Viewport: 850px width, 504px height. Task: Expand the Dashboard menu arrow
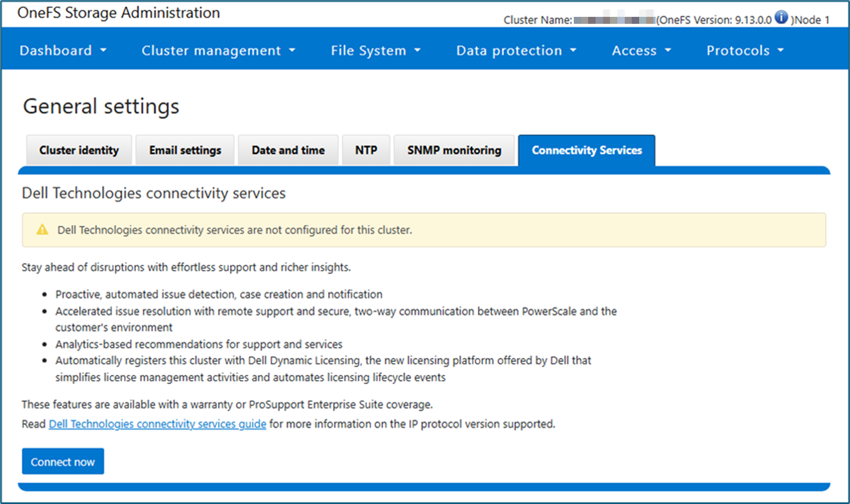pyautogui.click(x=103, y=50)
